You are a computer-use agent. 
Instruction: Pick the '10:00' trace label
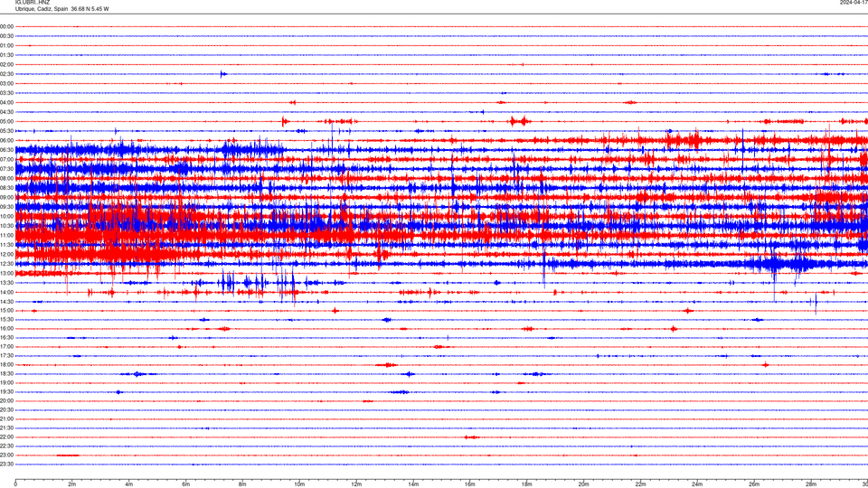coord(6,216)
